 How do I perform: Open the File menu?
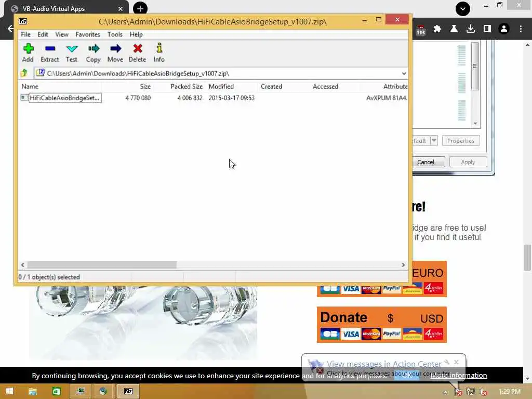pyautogui.click(x=26, y=34)
